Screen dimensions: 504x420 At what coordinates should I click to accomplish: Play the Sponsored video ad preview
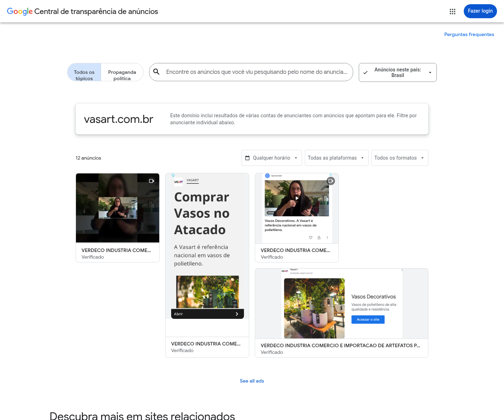click(297, 198)
